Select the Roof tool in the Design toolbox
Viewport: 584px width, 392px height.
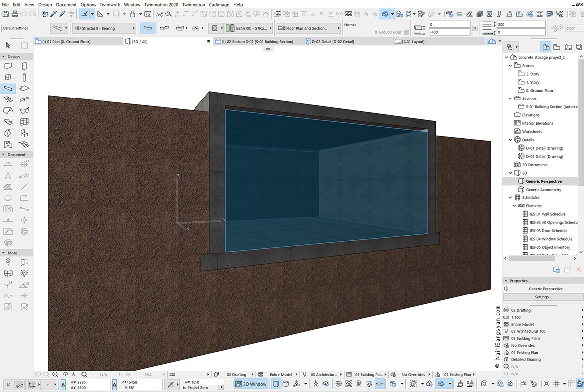8,110
